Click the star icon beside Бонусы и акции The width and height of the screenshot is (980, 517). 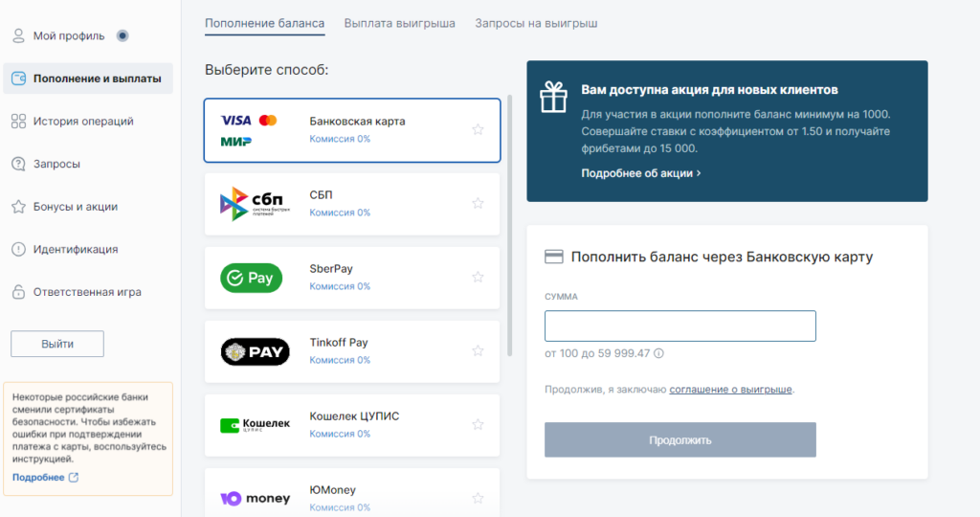point(19,206)
